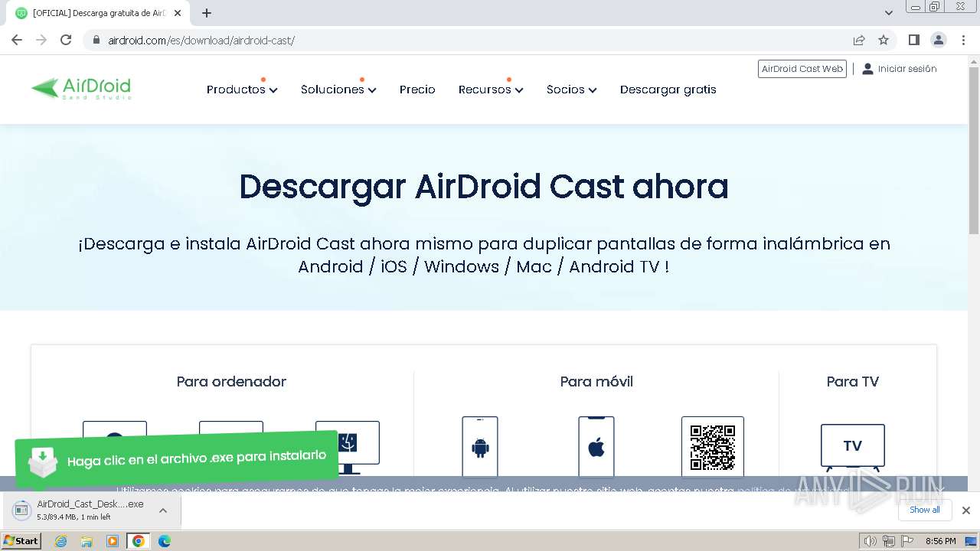
Task: Click the QR code image
Action: [x=713, y=448]
